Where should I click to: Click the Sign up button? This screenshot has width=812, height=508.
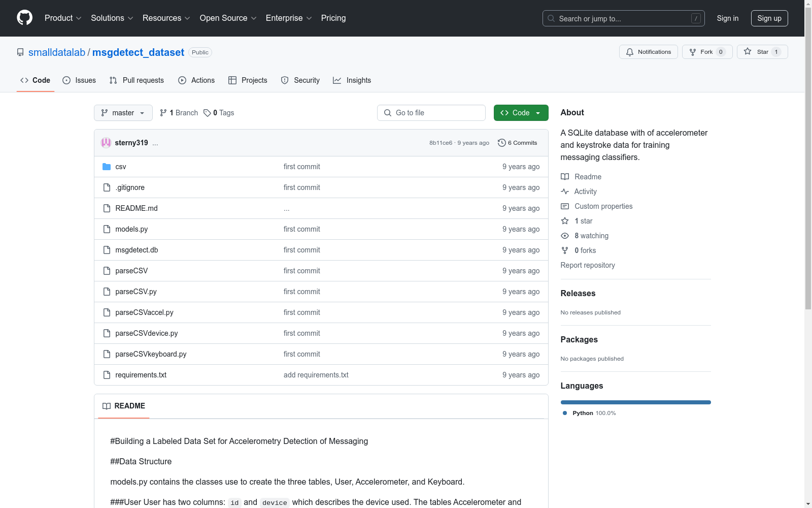[x=769, y=18]
